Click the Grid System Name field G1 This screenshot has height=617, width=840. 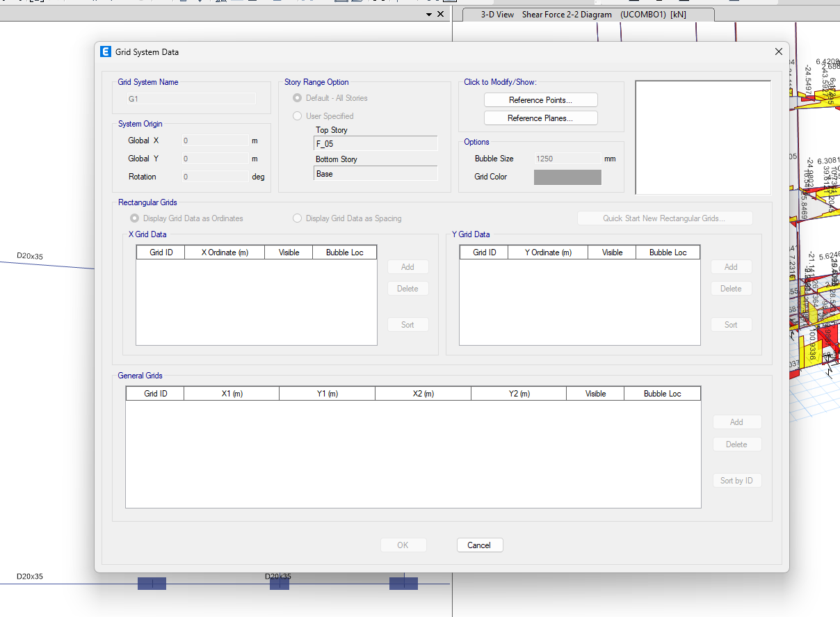tap(191, 99)
